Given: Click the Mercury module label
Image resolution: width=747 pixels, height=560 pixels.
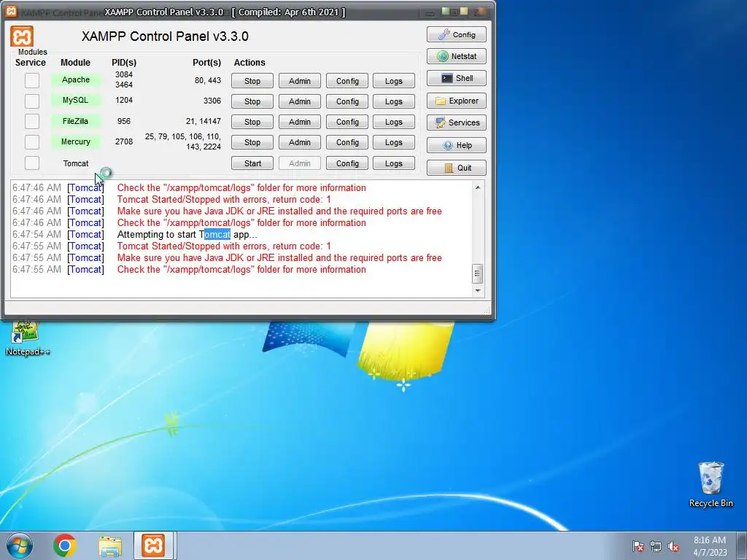Looking at the screenshot, I should 76,141.
